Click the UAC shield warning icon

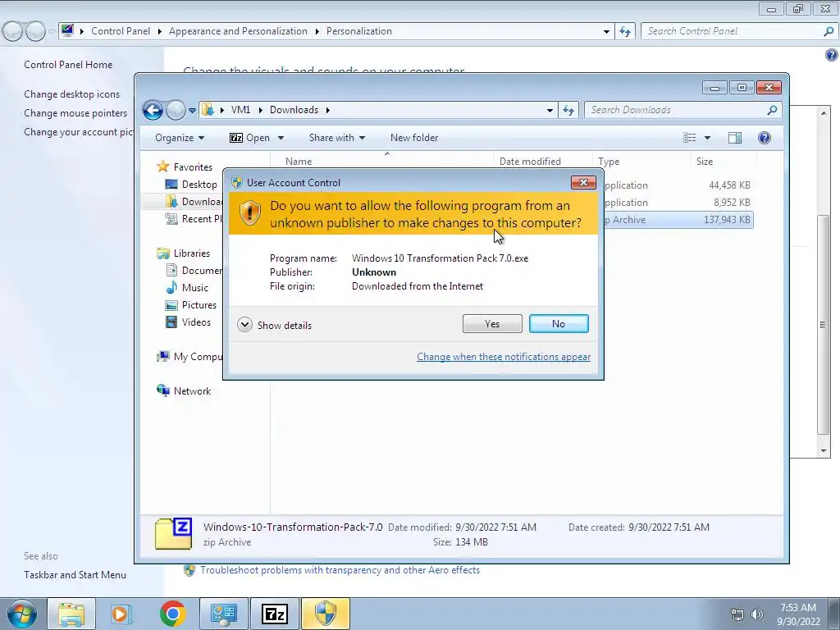249,212
